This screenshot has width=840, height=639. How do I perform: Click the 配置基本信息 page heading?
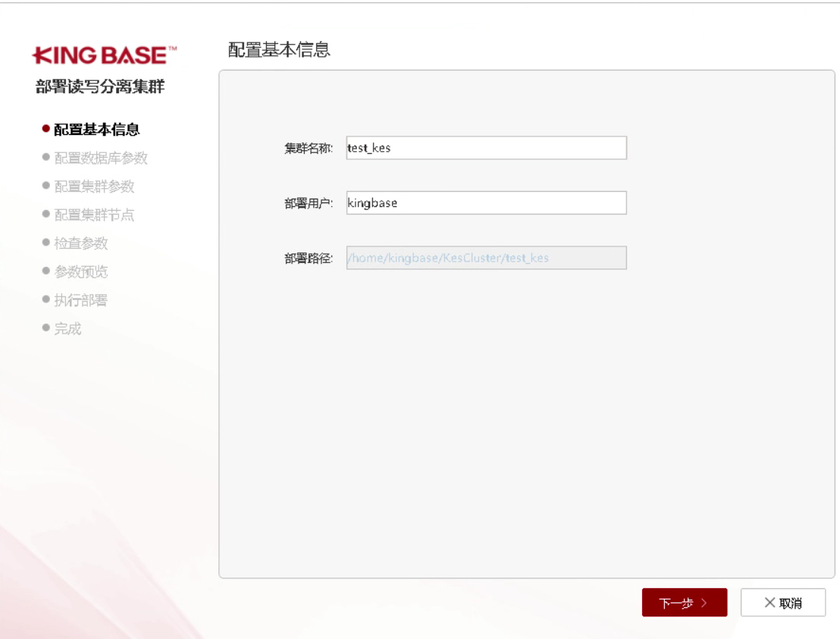pyautogui.click(x=279, y=50)
